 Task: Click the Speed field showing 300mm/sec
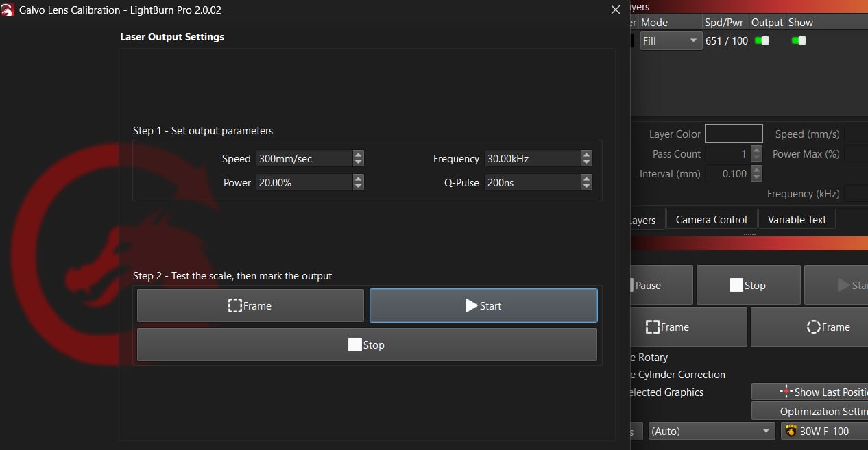[x=304, y=159]
